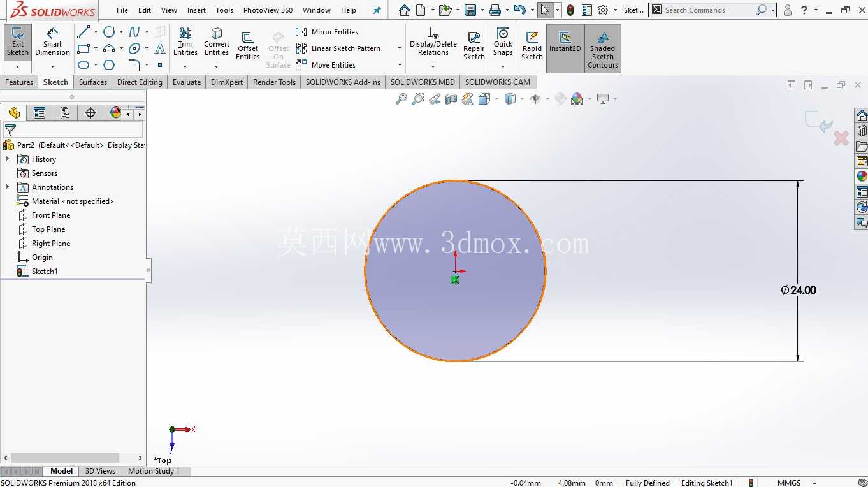Click the Trim Entities tool
This screenshot has width=868, height=487.
[185, 43]
